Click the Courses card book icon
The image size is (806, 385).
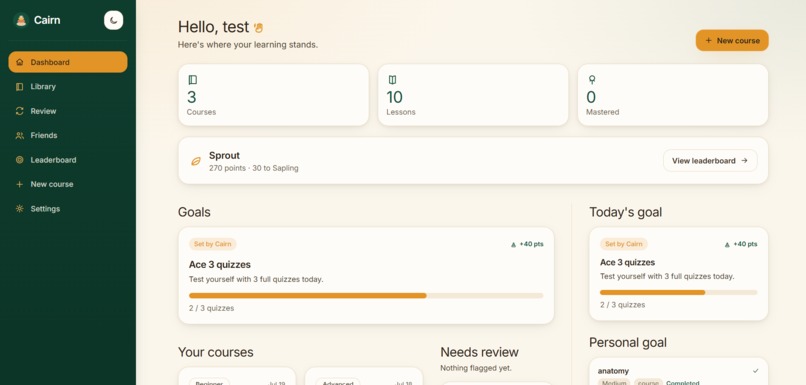tap(192, 80)
